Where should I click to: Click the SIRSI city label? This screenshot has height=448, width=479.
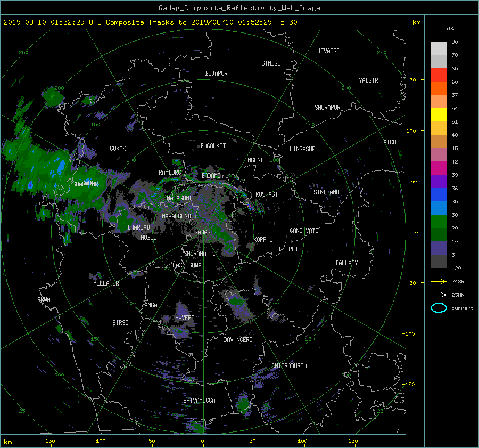pyautogui.click(x=120, y=322)
